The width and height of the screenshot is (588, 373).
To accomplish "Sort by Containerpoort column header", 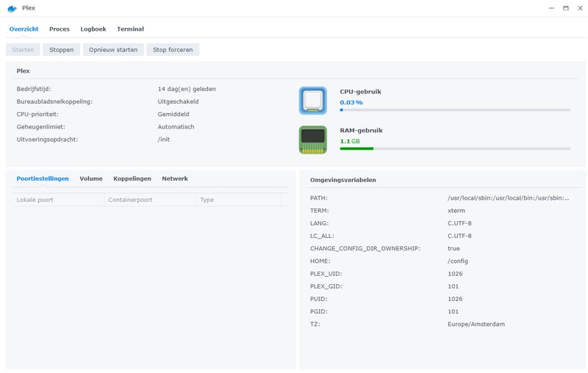I will point(150,200).
